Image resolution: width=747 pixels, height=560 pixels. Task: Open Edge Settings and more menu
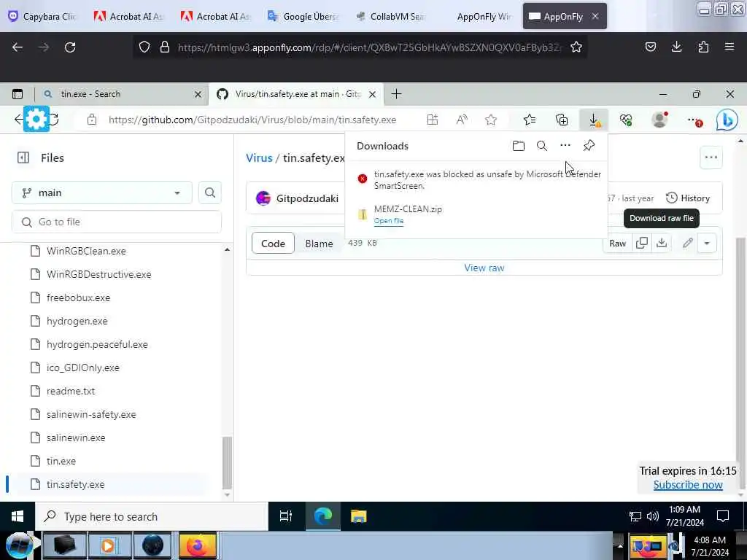[x=694, y=120]
